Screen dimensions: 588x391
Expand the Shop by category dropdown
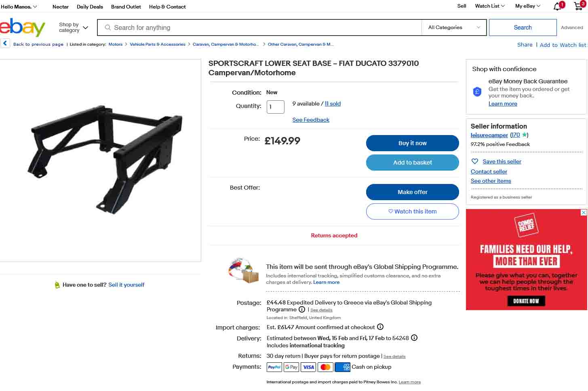[73, 27]
